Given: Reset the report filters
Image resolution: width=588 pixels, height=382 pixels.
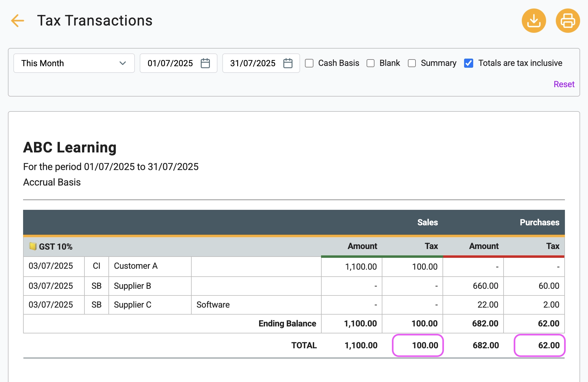Looking at the screenshot, I should [x=564, y=84].
